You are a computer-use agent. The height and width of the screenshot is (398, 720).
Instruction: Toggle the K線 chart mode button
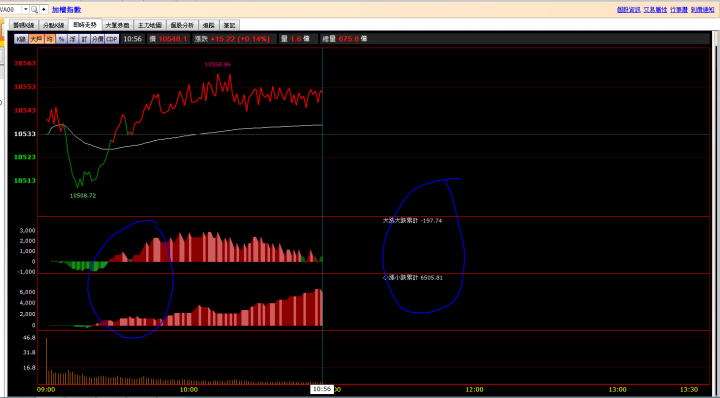[21, 39]
